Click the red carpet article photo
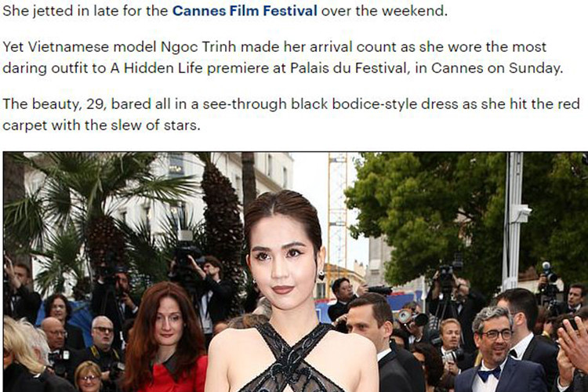588x392 pixels. [x=296, y=272]
